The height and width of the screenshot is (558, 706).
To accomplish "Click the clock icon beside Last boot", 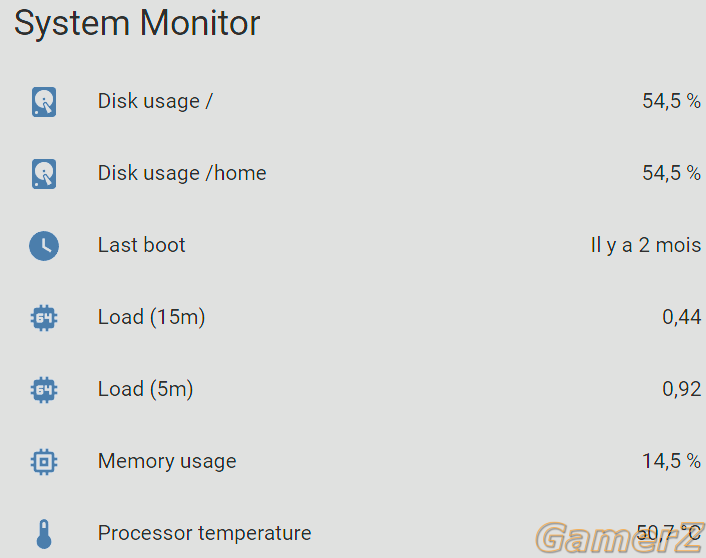I will [44, 246].
